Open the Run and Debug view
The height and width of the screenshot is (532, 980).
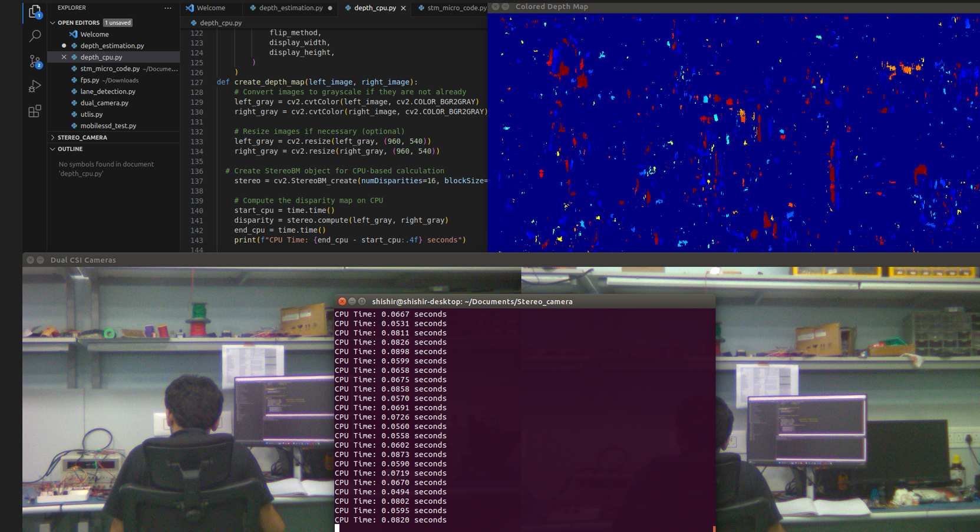pos(35,87)
